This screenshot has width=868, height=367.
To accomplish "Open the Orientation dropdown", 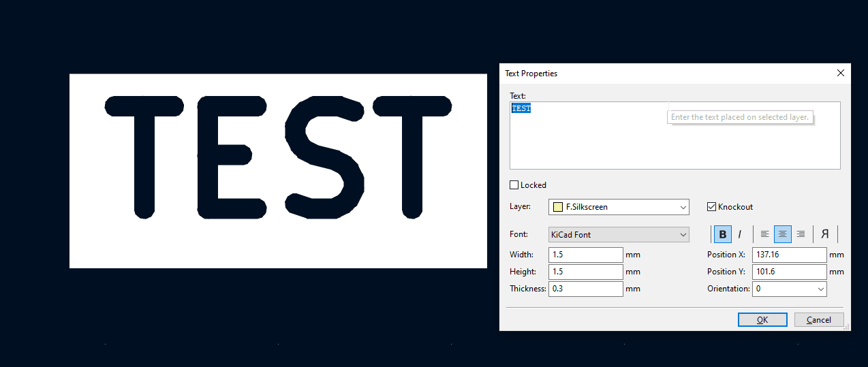I will coord(789,289).
